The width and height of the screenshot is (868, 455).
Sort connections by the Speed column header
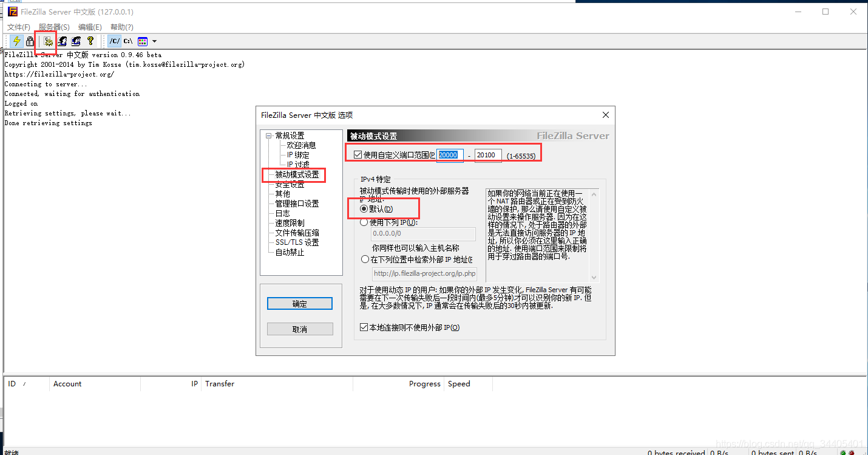(x=468, y=384)
